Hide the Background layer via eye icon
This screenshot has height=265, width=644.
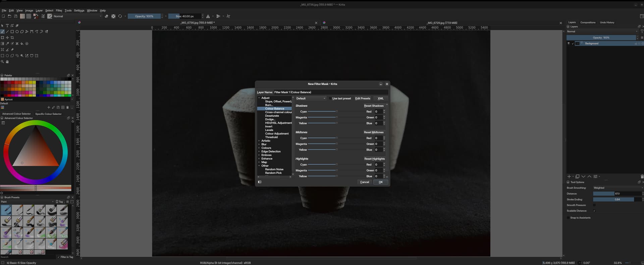click(568, 44)
